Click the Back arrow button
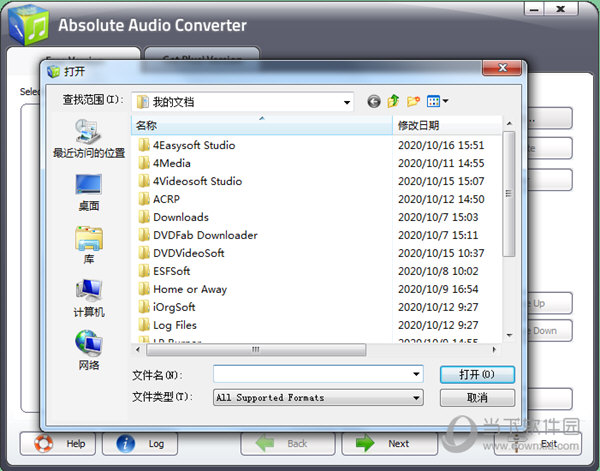 288,443
